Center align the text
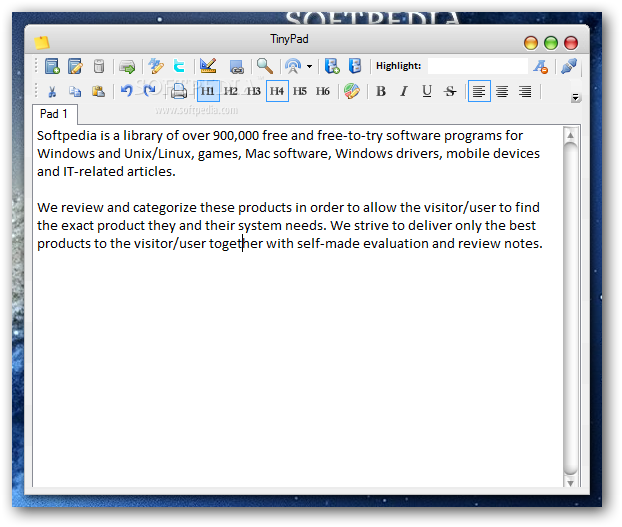The image size is (622, 527). (x=502, y=92)
